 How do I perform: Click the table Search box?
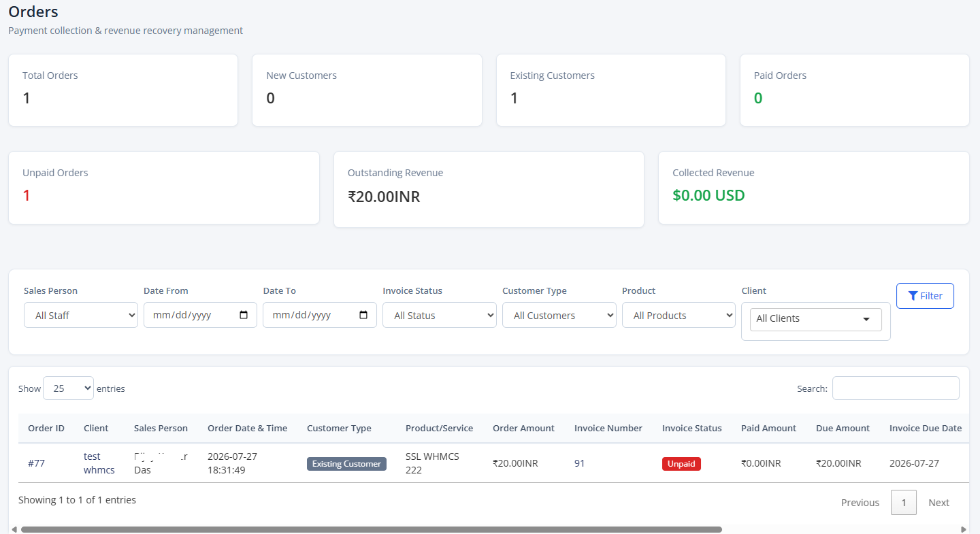pyautogui.click(x=896, y=388)
